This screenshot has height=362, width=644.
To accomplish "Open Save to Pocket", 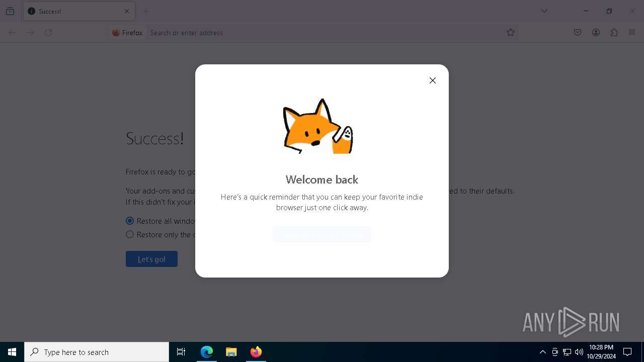I will click(x=578, y=33).
